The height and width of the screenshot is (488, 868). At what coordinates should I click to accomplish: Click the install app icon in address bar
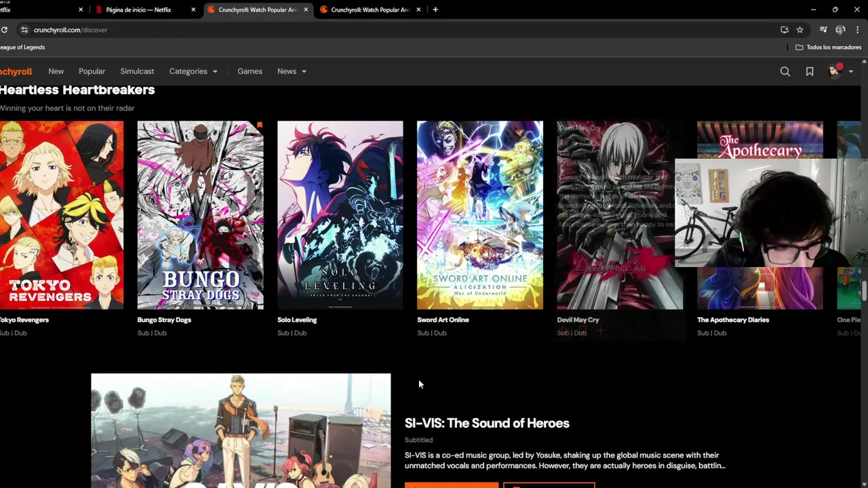pos(785,30)
